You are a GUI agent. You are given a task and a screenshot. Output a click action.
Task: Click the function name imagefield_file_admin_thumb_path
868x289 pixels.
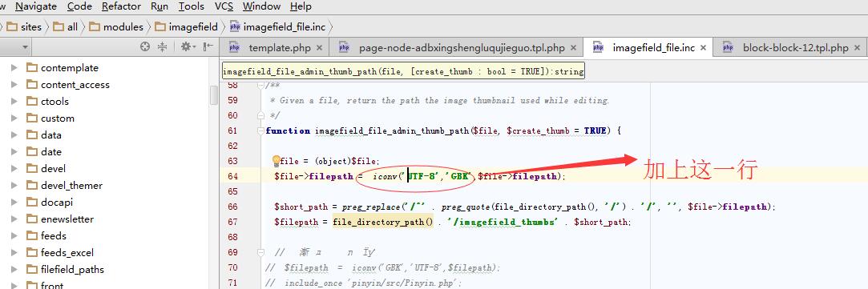coord(392,131)
